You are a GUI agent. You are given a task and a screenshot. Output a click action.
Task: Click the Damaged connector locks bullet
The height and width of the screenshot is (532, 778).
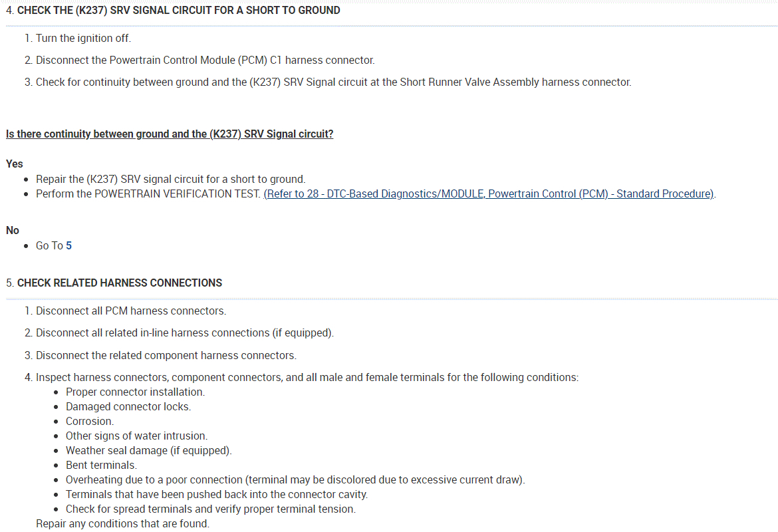pos(128,407)
